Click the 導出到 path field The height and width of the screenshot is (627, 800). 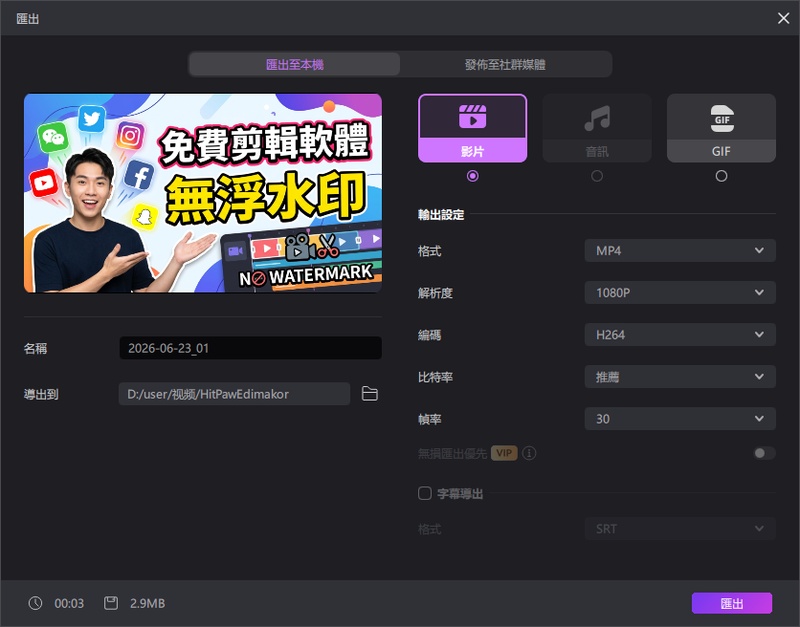[234, 394]
